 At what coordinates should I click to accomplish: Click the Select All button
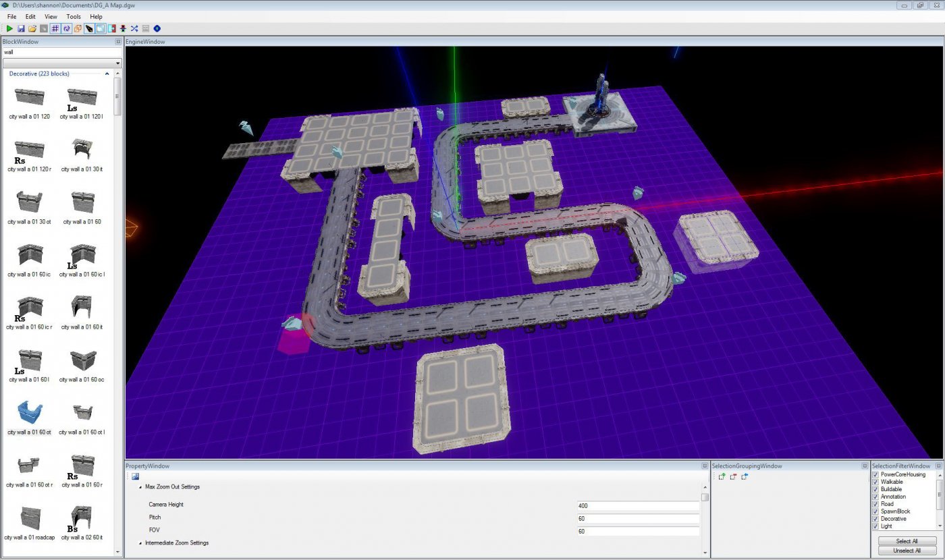(907, 541)
